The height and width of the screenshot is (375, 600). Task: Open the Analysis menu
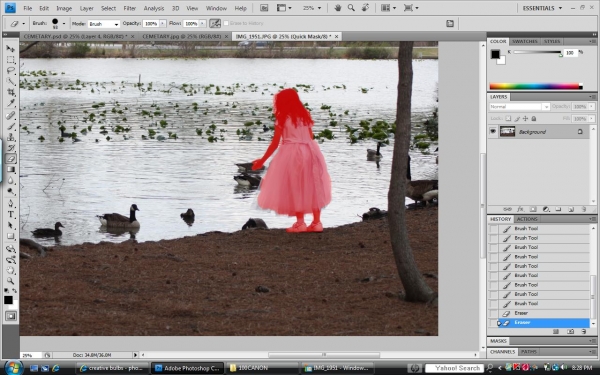153,8
